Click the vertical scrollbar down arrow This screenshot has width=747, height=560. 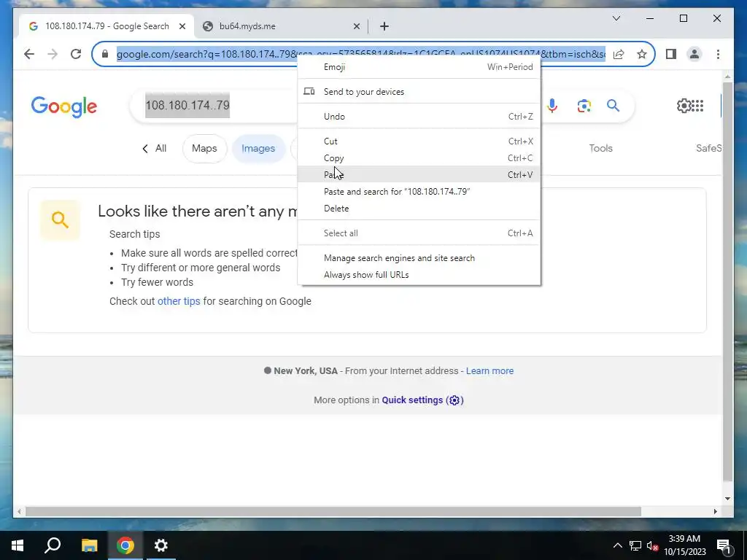coord(727,499)
